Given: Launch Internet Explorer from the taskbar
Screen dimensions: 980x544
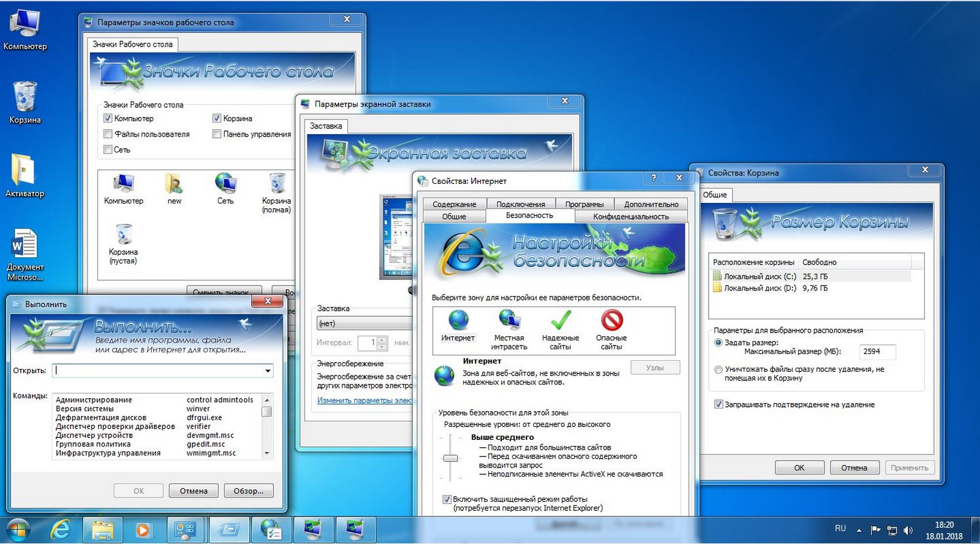Looking at the screenshot, I should pos(61,530).
